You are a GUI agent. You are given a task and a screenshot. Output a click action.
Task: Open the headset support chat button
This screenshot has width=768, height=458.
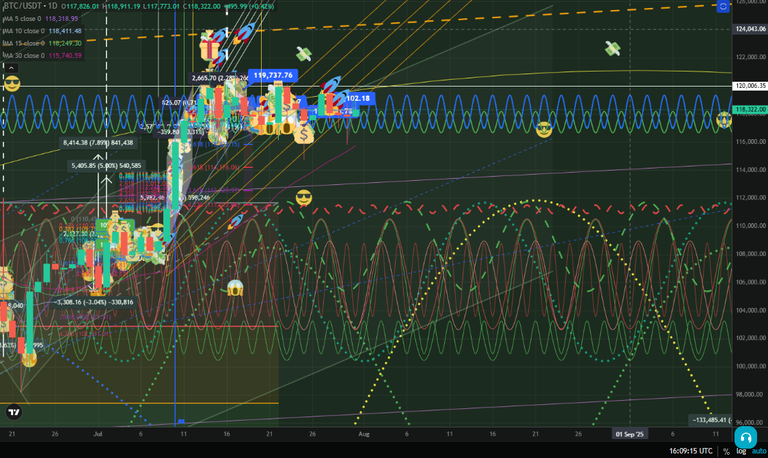click(x=745, y=436)
